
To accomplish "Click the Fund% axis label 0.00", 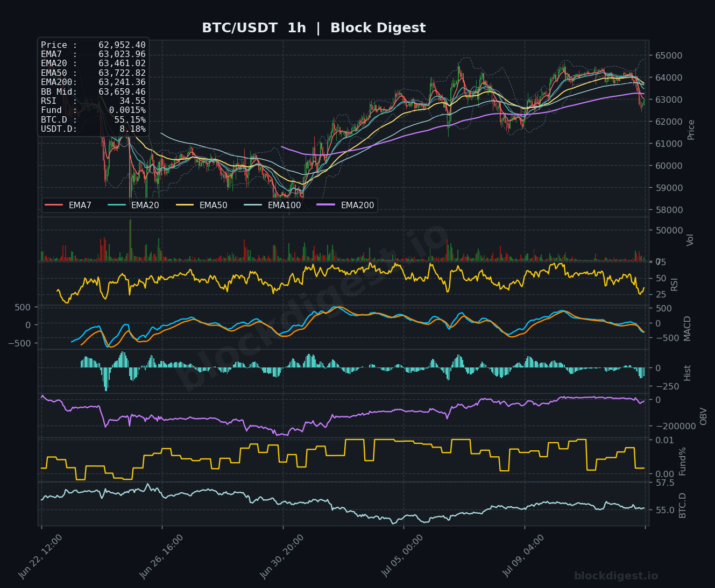I will (x=664, y=474).
